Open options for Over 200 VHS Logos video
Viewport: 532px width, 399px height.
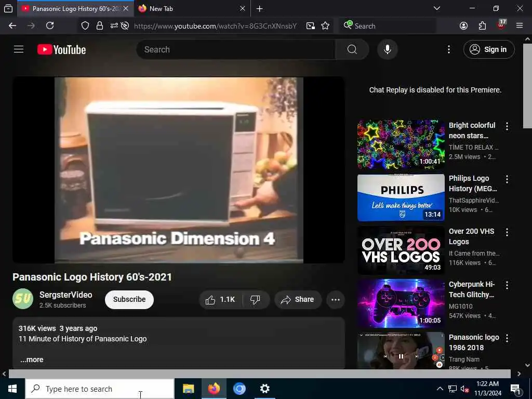[x=507, y=232]
